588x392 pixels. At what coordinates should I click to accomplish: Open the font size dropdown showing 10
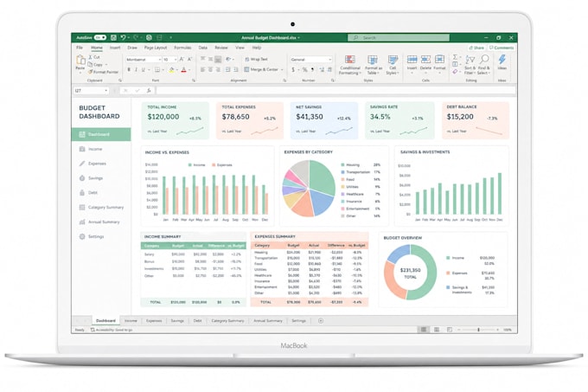click(176, 60)
